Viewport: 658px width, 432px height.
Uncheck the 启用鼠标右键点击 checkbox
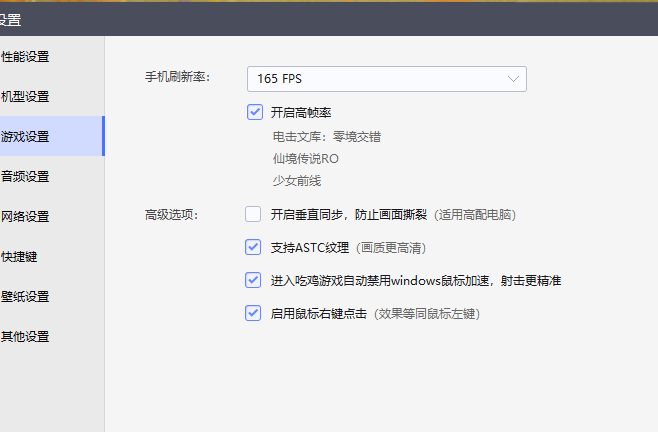pos(254,313)
